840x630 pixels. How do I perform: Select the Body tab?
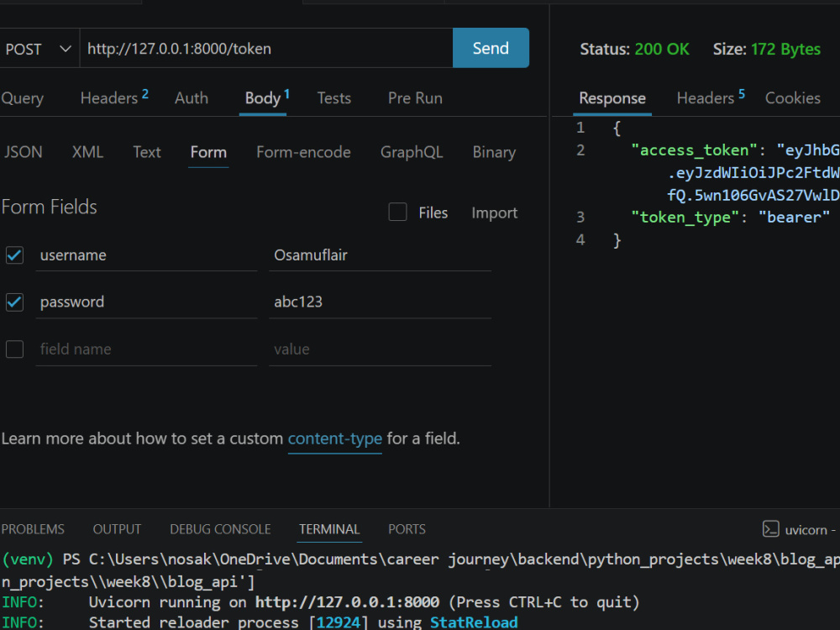[x=267, y=98]
